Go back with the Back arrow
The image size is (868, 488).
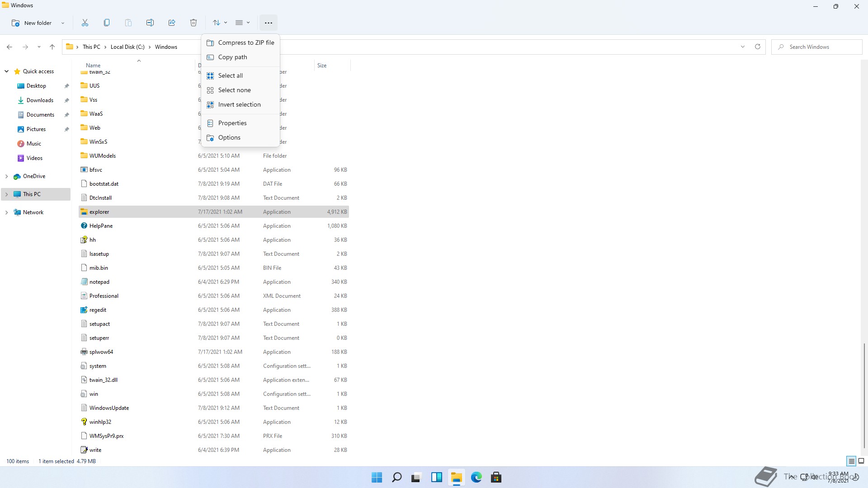(9, 47)
